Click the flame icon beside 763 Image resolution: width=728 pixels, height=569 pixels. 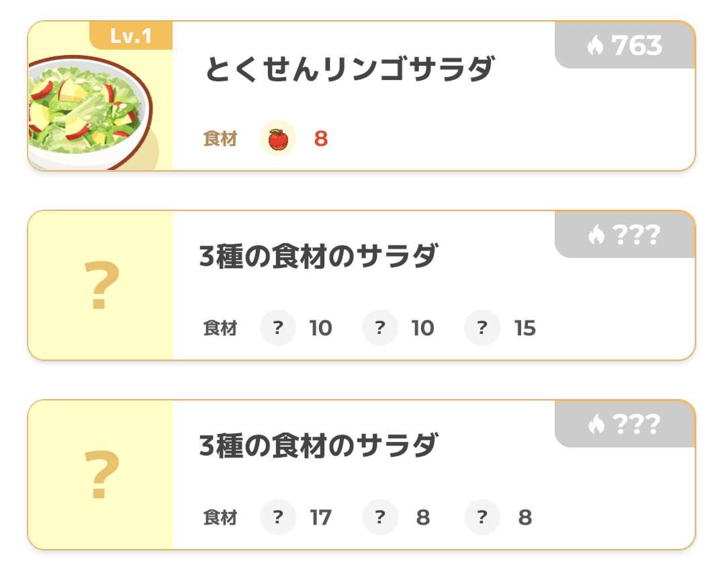click(x=598, y=46)
